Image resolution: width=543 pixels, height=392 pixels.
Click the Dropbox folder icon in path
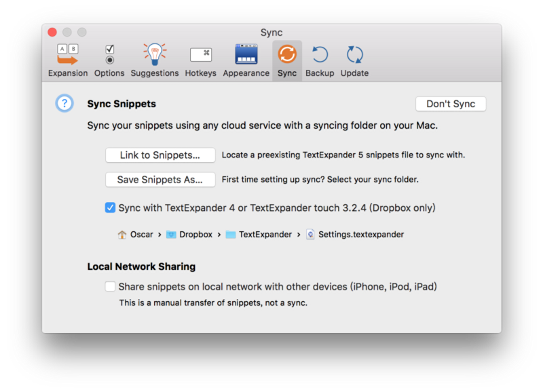(x=171, y=235)
